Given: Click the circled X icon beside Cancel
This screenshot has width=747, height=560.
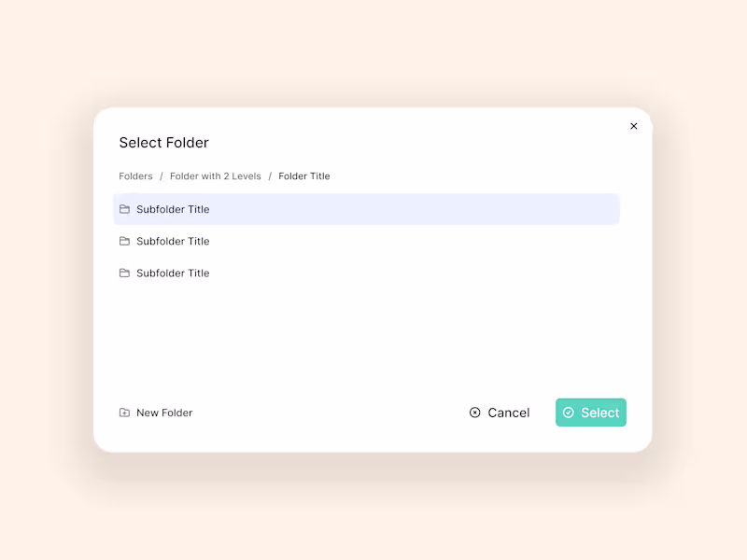Looking at the screenshot, I should coord(474,413).
